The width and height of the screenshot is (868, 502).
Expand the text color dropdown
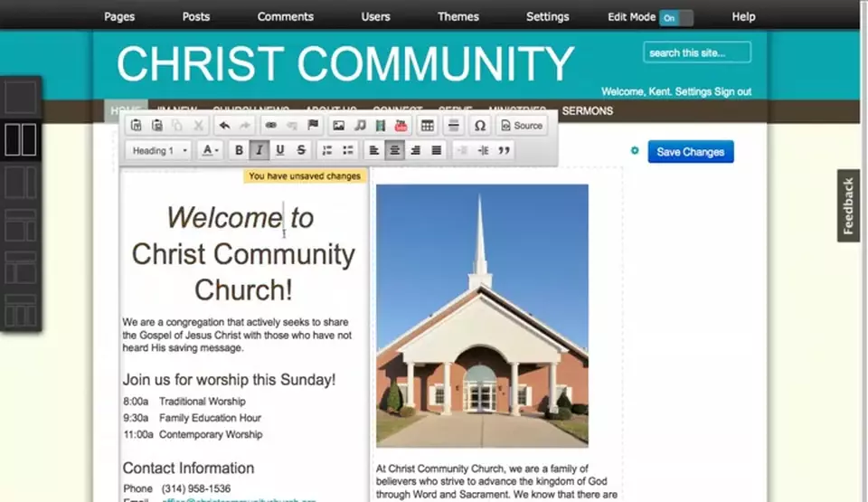[211, 151]
